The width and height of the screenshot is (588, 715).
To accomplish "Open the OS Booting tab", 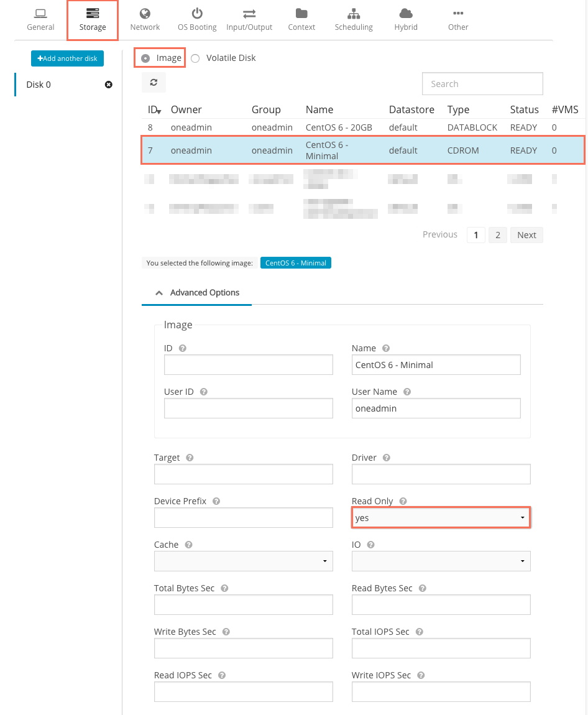I will click(197, 20).
